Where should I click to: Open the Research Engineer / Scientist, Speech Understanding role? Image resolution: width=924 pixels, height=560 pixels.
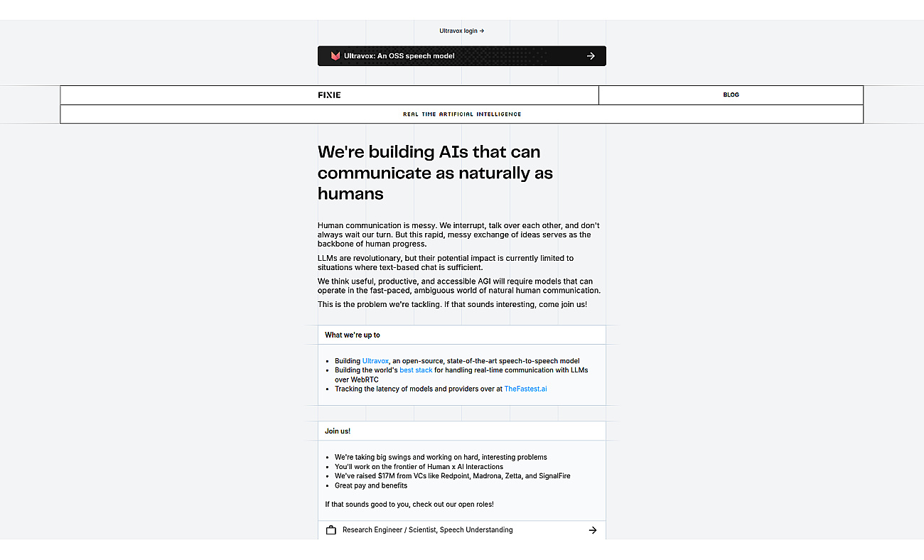(462, 530)
